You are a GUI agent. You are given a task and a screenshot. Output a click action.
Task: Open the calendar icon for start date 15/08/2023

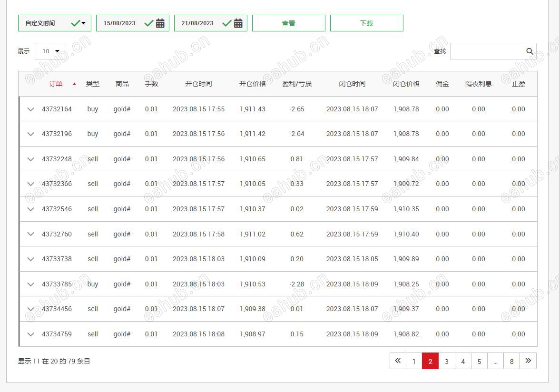click(161, 22)
